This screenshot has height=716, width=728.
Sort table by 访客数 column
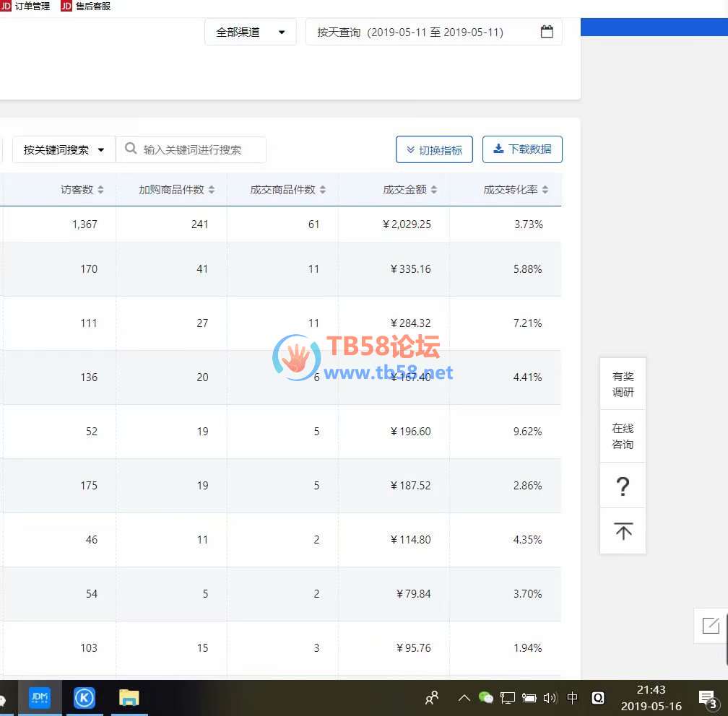[x=82, y=190]
